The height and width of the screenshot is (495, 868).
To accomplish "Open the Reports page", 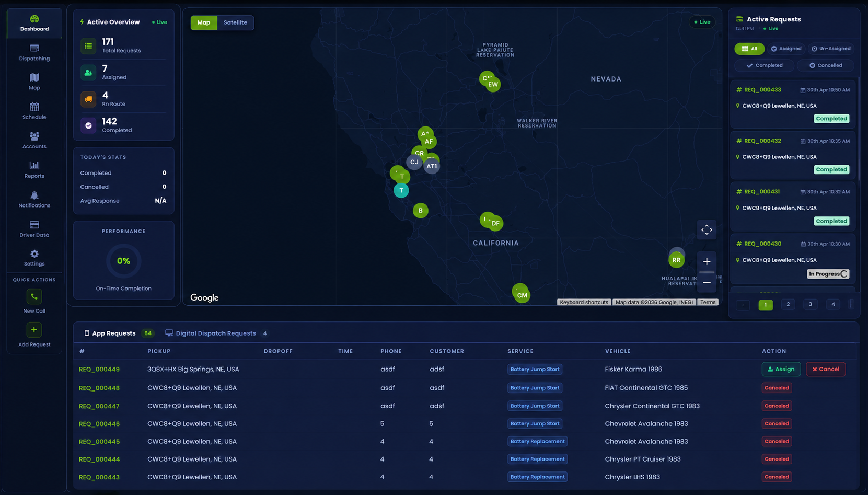I will (34, 170).
